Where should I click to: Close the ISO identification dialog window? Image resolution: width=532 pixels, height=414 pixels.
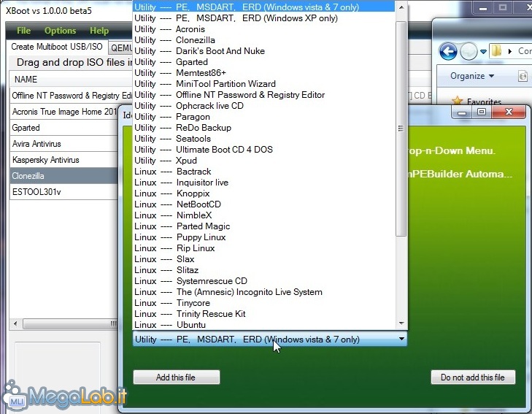pyautogui.click(x=509, y=112)
